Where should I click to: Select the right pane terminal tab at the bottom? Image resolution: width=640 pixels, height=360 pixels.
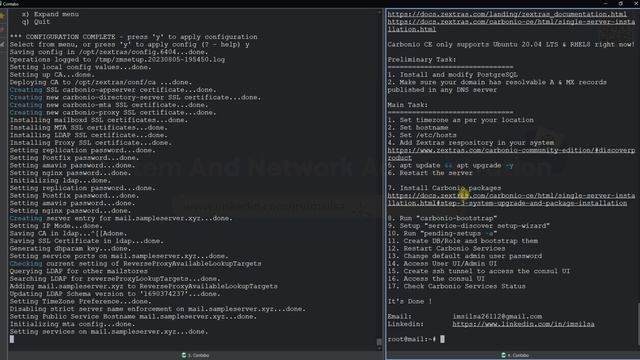(x=515, y=356)
